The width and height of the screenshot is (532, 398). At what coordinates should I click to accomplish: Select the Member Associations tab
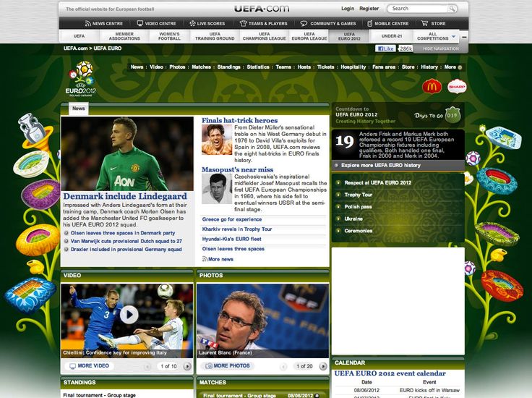click(124, 36)
